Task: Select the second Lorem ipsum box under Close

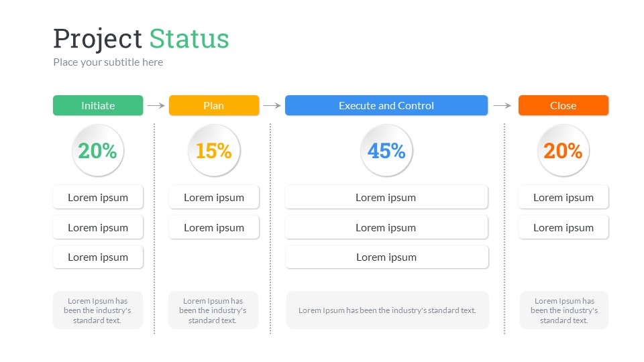Action: pos(563,227)
